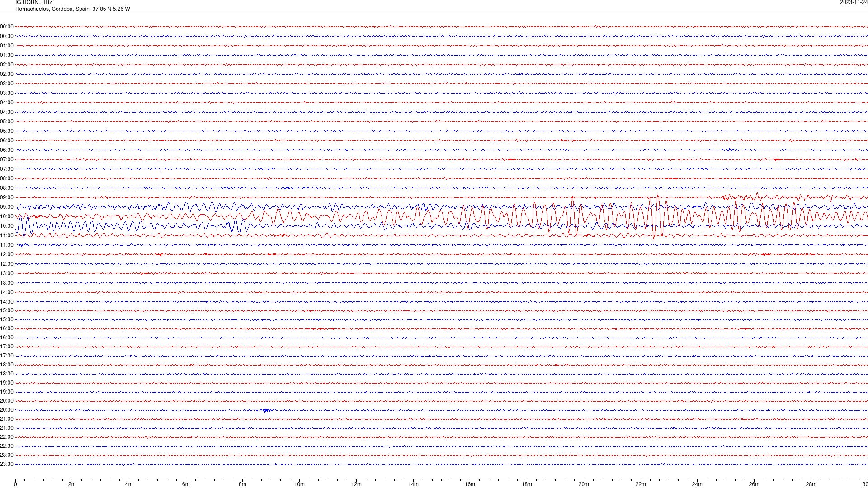Select the 10:30 time row label
868x488 pixels.
tap(7, 226)
